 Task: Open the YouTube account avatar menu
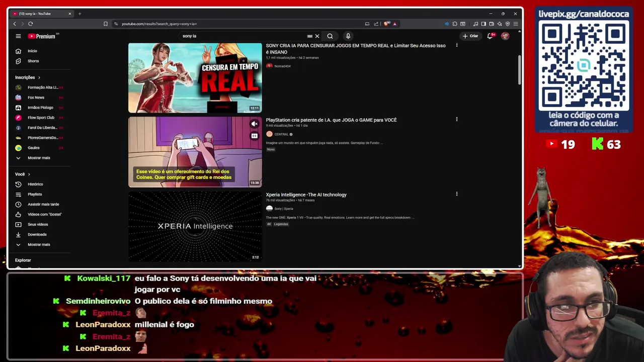pos(505,36)
